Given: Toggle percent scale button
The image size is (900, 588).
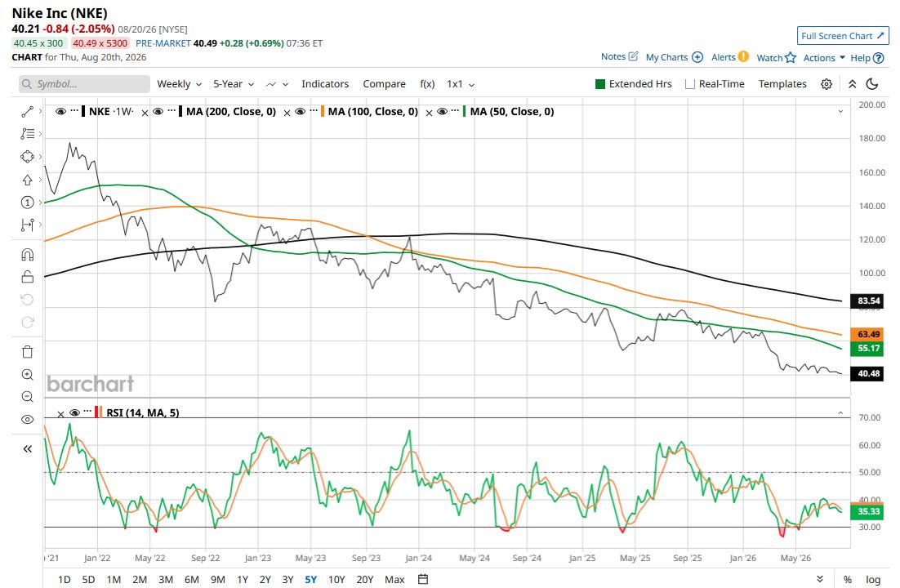Looking at the screenshot, I should (x=847, y=579).
